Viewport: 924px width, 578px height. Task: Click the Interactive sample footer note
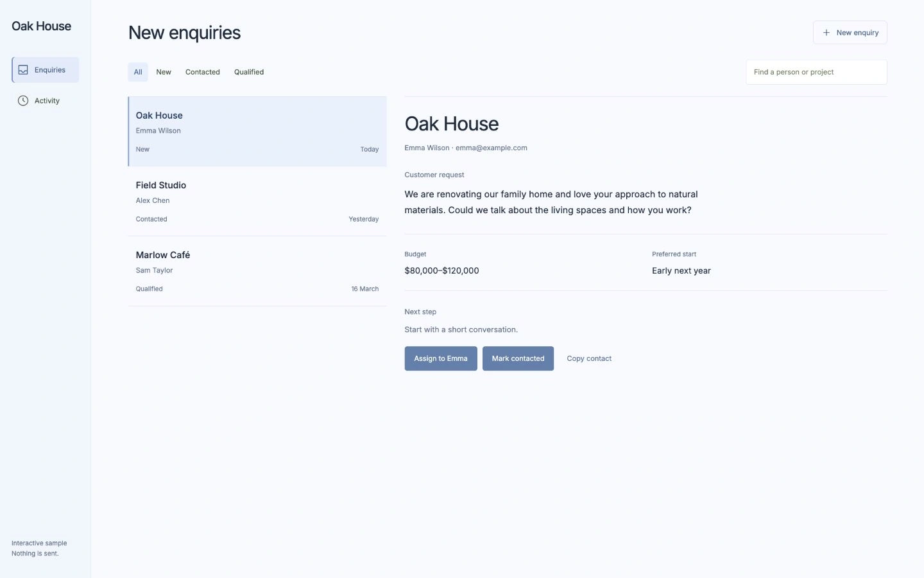(x=39, y=543)
